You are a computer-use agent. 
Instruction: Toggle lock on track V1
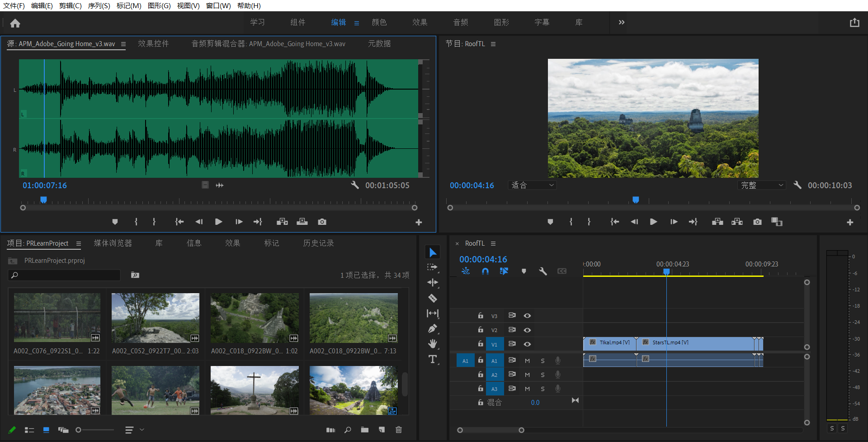tap(481, 344)
